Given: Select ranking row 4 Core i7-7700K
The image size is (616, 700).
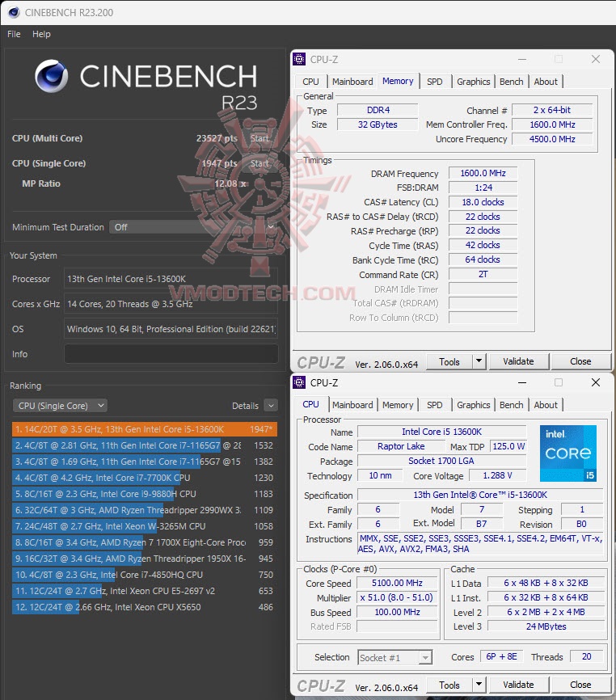Looking at the screenshot, I should (x=145, y=478).
